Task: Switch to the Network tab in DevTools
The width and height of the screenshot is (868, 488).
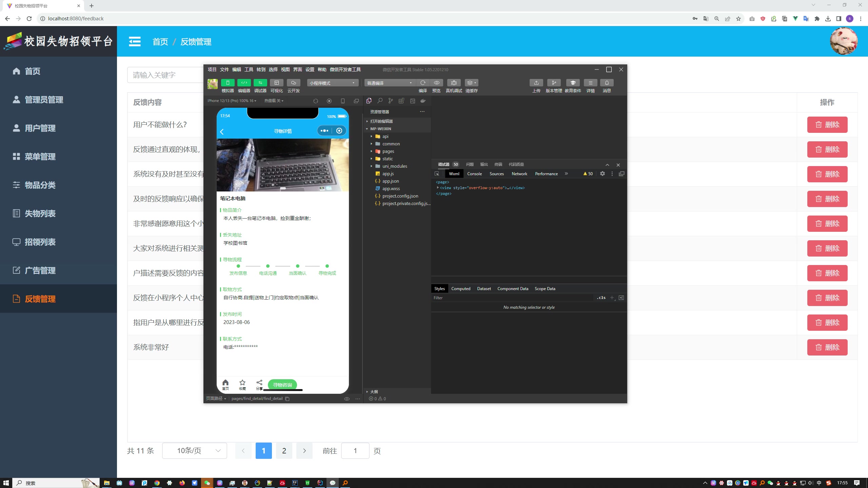Action: click(519, 174)
